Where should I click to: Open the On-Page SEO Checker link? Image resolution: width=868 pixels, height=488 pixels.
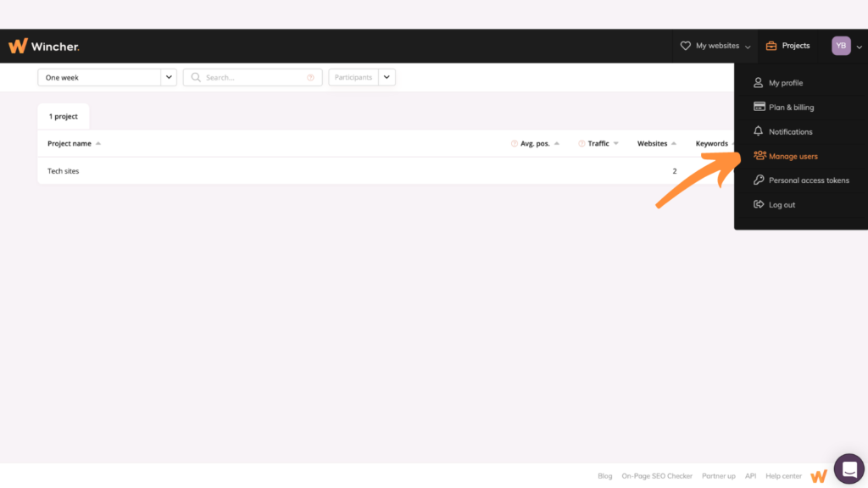pos(657,476)
